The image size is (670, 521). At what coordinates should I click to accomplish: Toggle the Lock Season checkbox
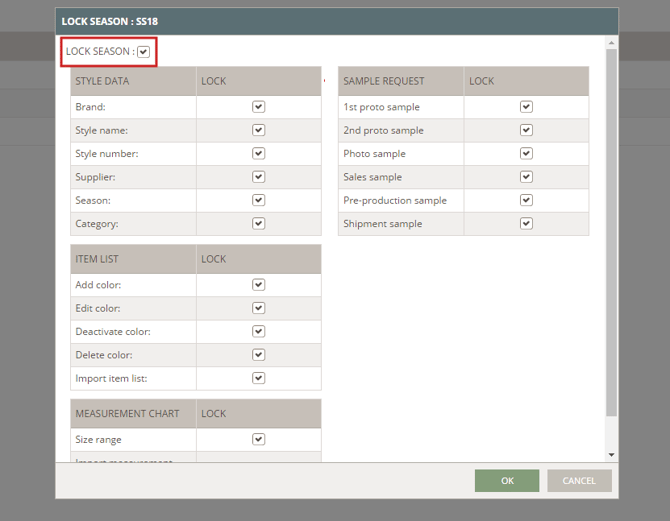144,52
